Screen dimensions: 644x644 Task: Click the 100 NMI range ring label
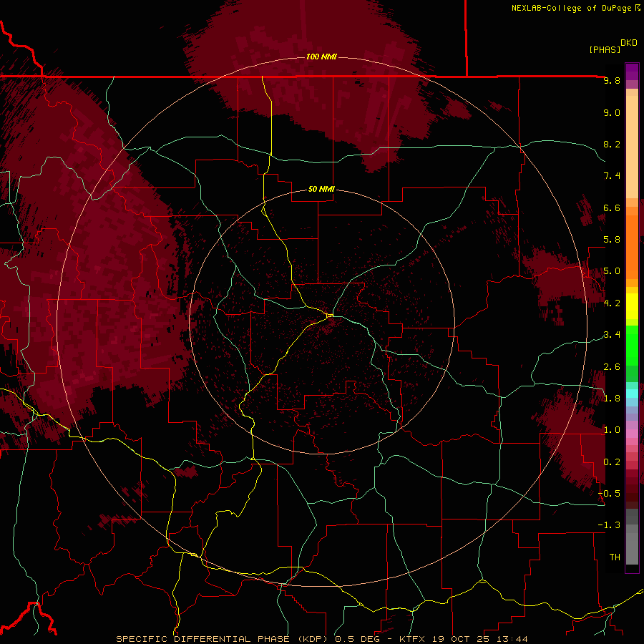(321, 57)
